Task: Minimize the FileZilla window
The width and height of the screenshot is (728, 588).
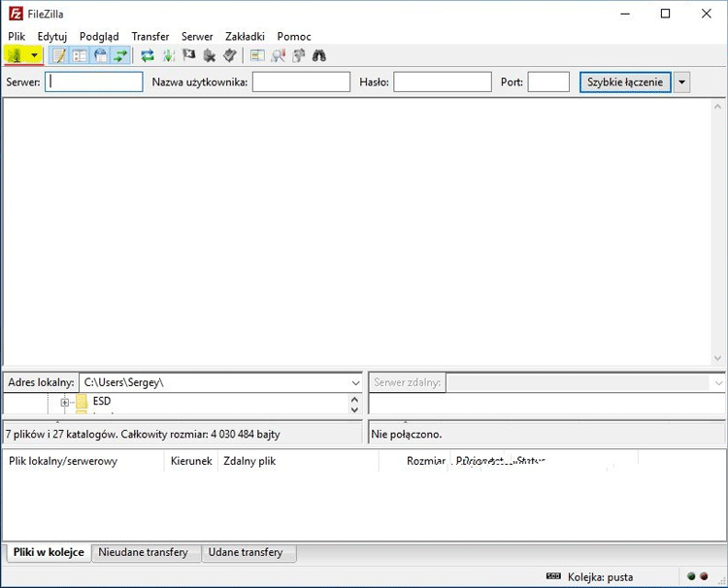Action: click(625, 14)
